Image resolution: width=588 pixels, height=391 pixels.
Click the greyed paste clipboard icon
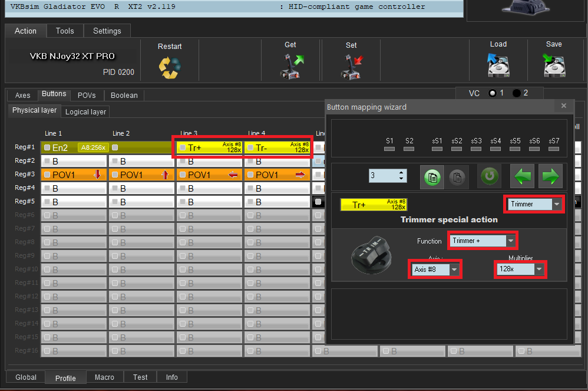458,176
